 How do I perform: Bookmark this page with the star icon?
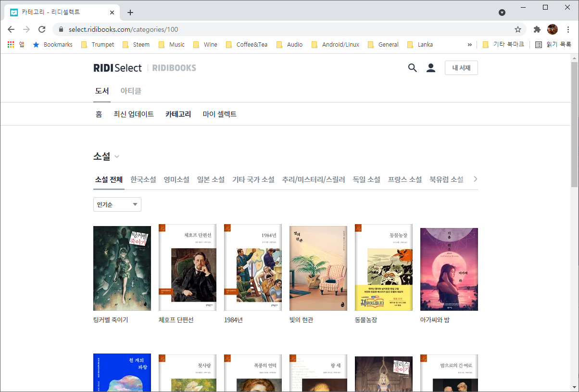[518, 29]
